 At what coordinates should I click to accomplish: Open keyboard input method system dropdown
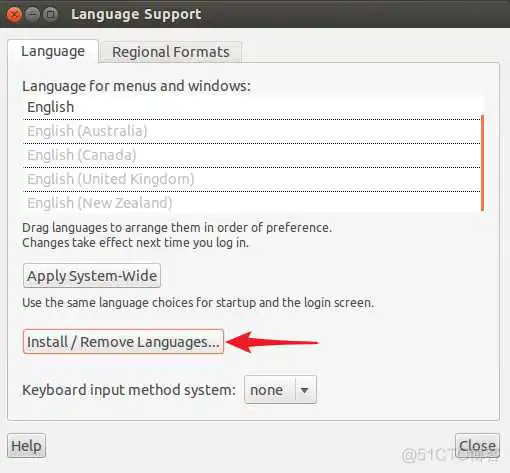tap(280, 390)
